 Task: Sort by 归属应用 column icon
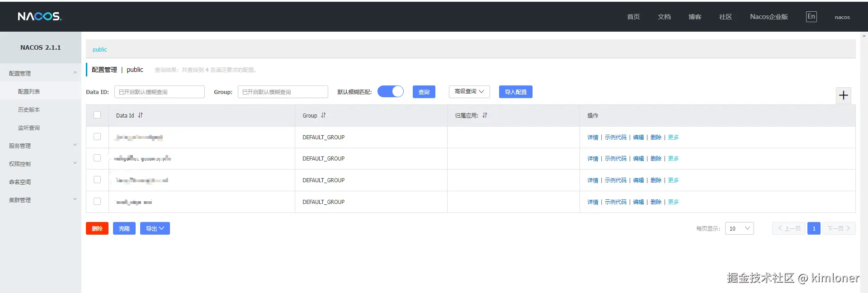pos(485,115)
